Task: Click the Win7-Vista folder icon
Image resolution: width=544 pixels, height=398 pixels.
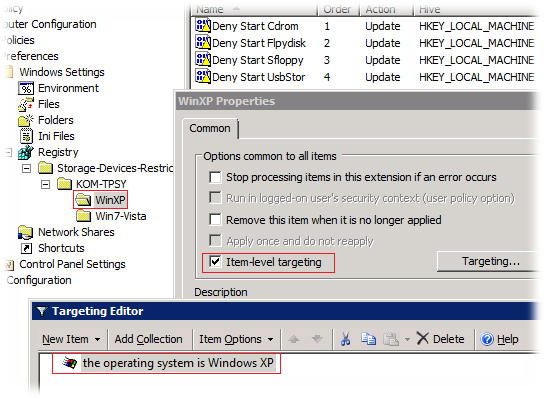Action: click(x=84, y=216)
